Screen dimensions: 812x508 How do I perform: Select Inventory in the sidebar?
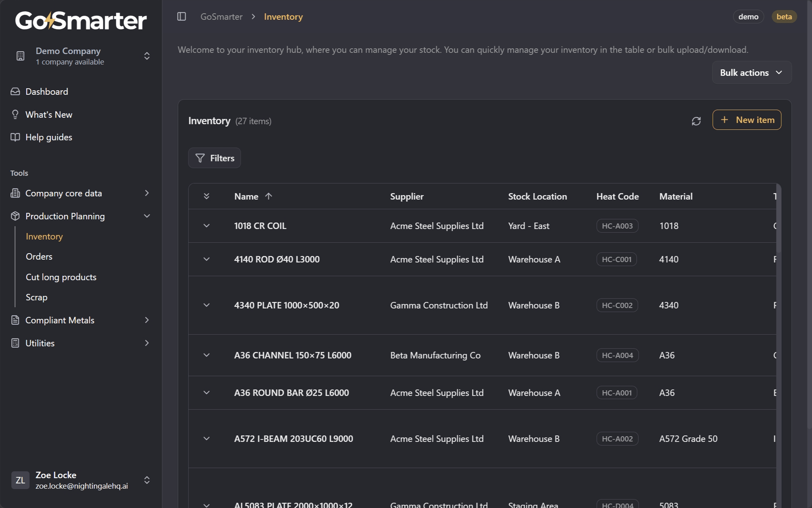[44, 236]
